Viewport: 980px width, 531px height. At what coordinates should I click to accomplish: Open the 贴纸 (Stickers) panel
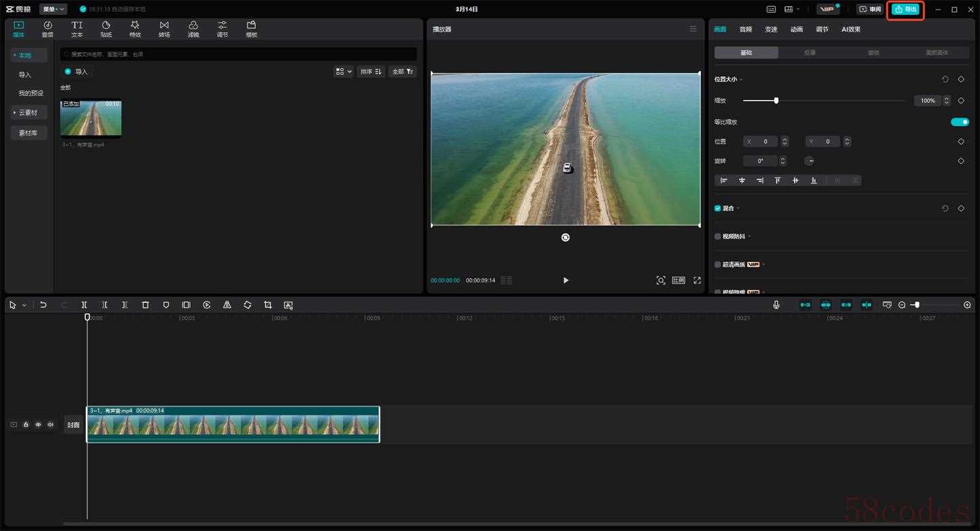coord(106,29)
